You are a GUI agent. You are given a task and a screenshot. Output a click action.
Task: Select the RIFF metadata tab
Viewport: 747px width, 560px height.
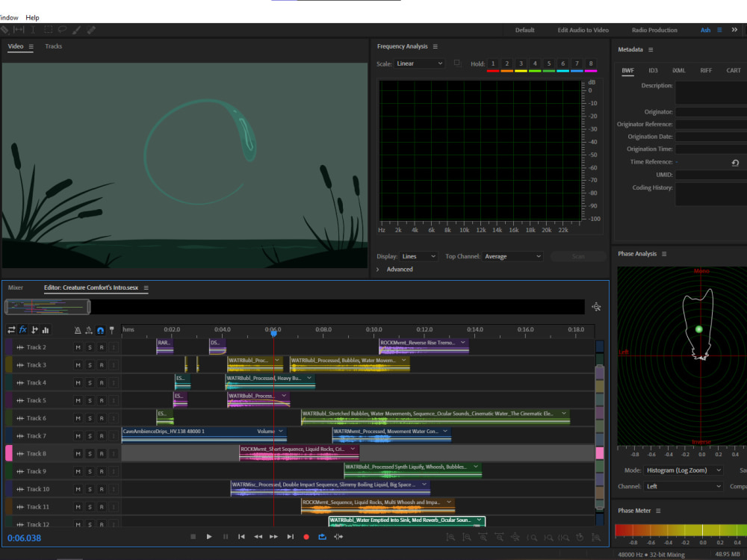pyautogui.click(x=706, y=70)
